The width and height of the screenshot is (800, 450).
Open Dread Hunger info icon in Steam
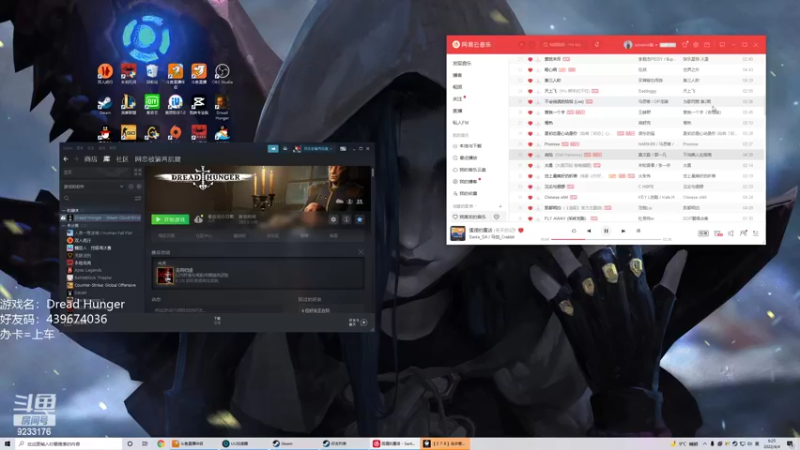point(346,219)
